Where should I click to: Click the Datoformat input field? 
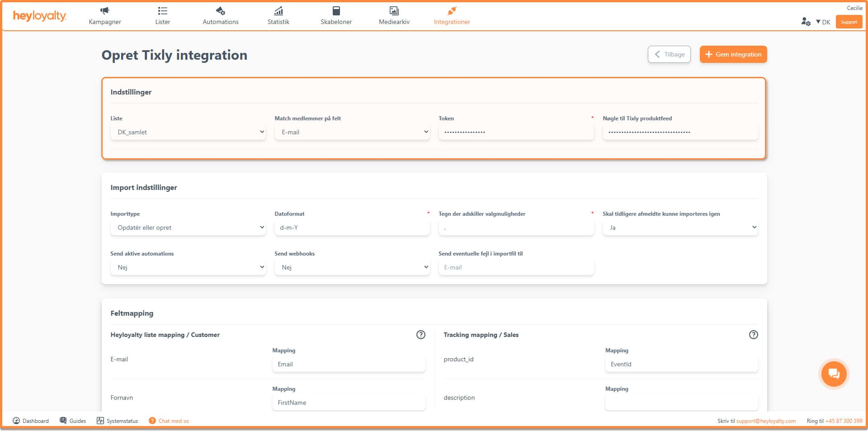pos(352,227)
